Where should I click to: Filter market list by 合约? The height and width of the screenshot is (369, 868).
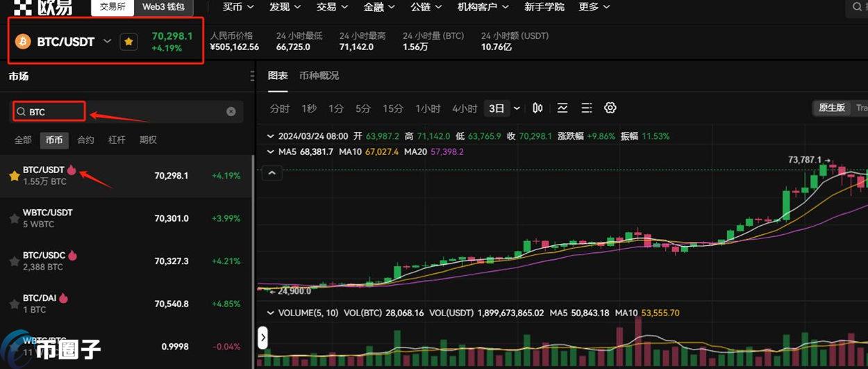tap(85, 140)
